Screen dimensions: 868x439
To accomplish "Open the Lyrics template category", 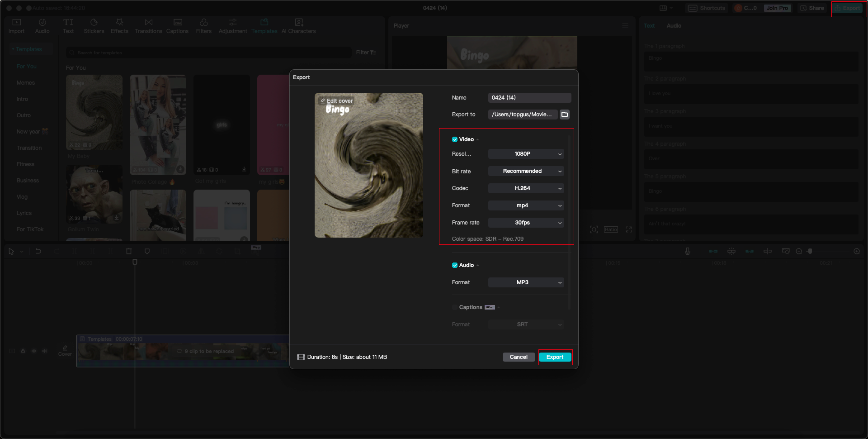I will [x=24, y=213].
